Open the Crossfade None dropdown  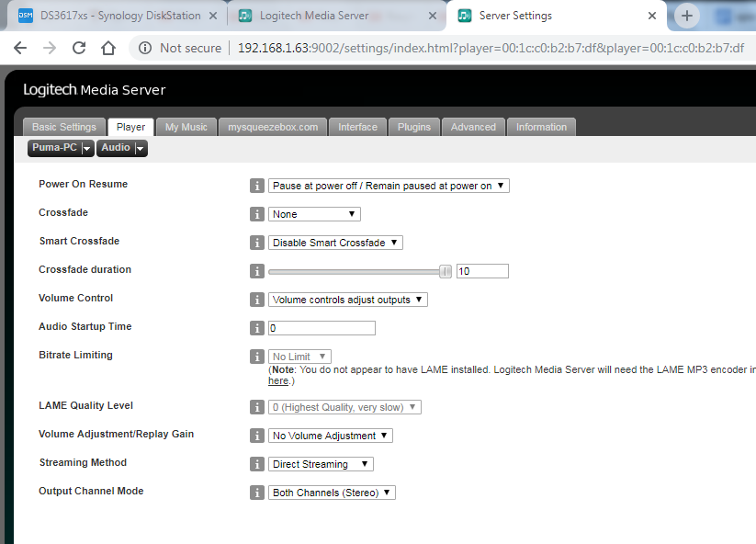click(314, 214)
